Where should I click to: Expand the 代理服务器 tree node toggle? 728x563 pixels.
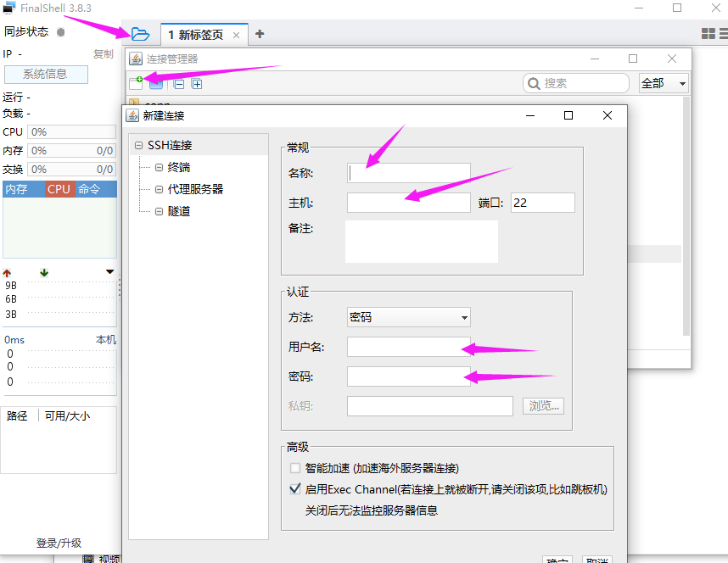159,189
